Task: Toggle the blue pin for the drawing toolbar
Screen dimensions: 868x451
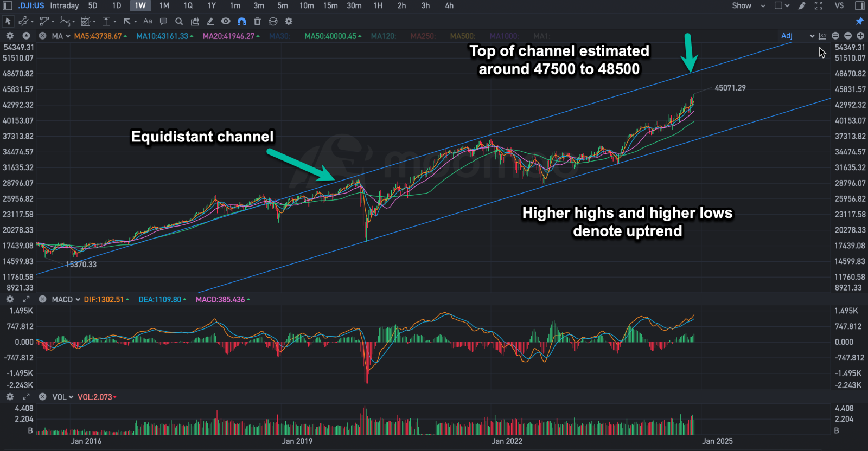Action: click(x=859, y=21)
